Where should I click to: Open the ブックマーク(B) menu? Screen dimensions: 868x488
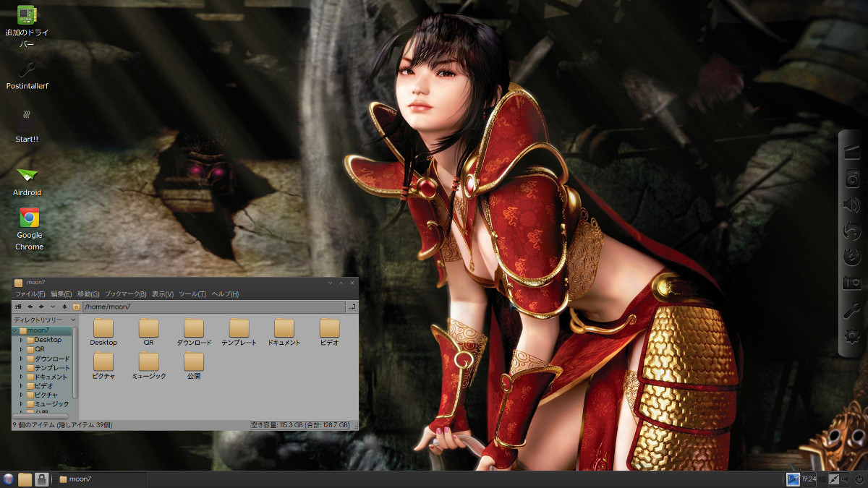125,294
